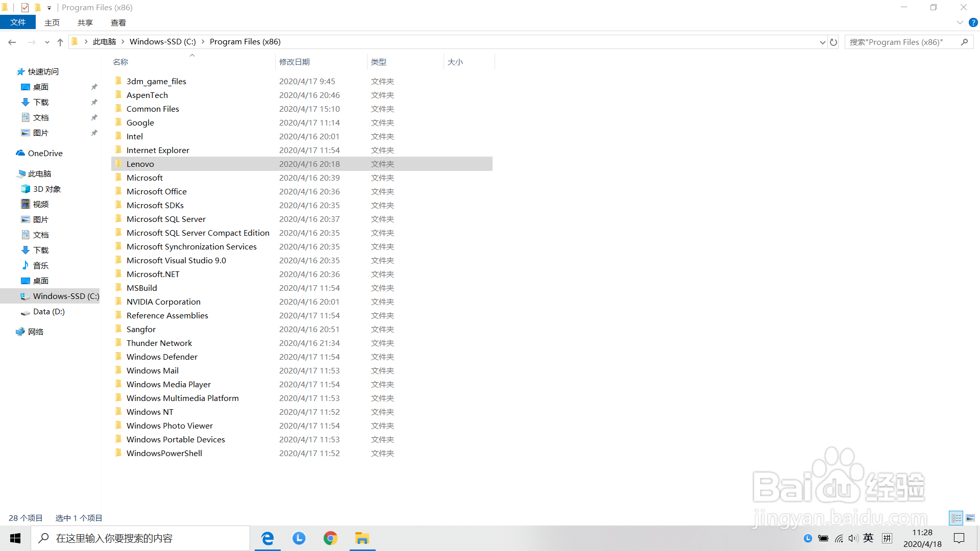Expand the ribbon with chevron arrow
This screenshot has height=551, width=980.
point(960,22)
